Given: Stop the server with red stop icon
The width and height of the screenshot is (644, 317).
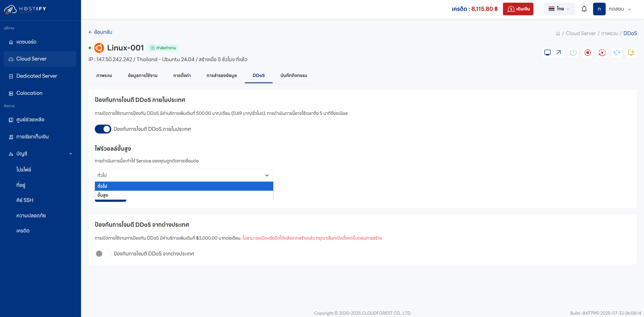Looking at the screenshot, I should pyautogui.click(x=588, y=52).
